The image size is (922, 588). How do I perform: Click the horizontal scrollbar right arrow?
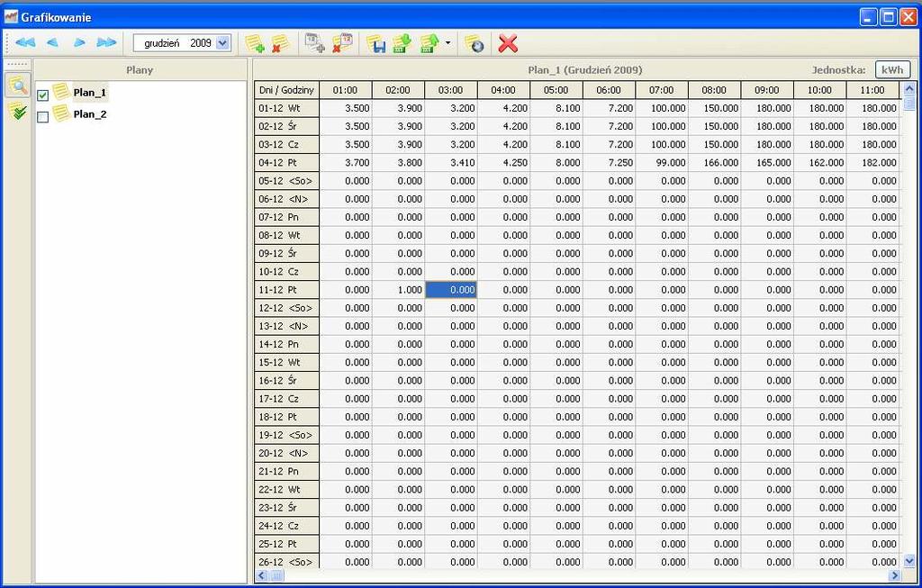[x=895, y=575]
